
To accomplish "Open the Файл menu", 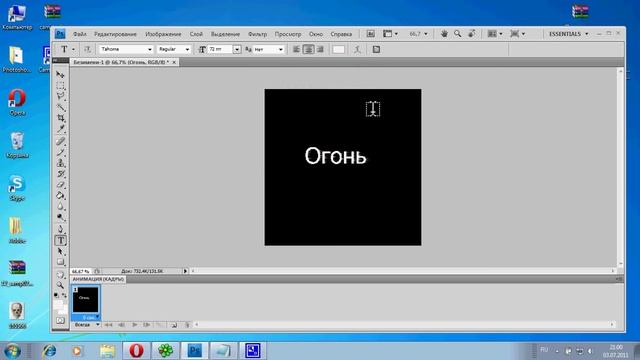I will point(80,34).
